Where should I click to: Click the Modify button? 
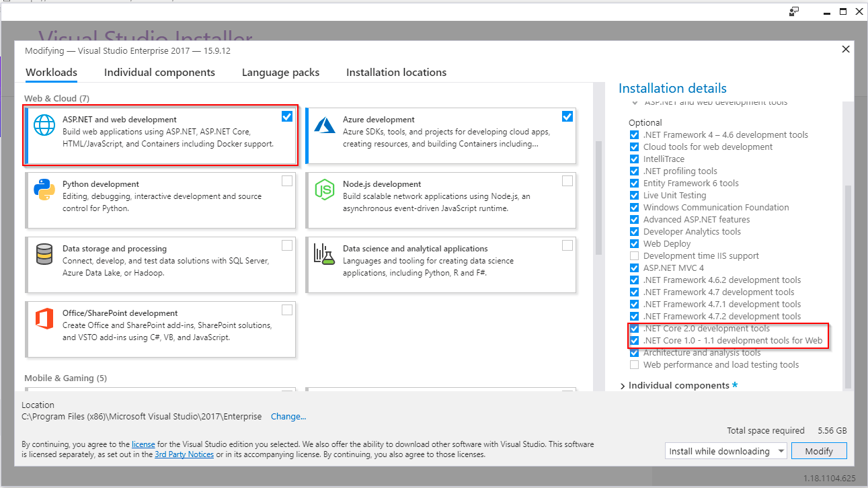pos(819,451)
